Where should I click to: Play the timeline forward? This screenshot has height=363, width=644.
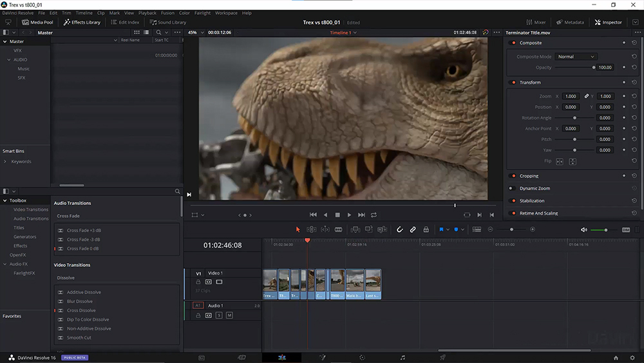coord(349,215)
